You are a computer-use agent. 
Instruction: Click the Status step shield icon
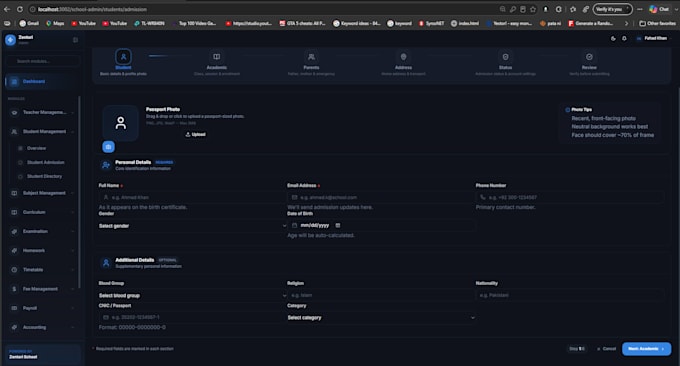[505, 57]
